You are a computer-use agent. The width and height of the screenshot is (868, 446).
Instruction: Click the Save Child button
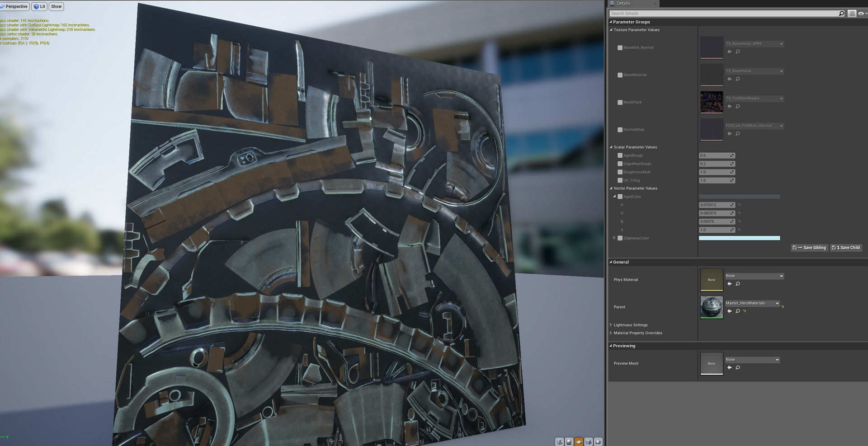pyautogui.click(x=846, y=248)
